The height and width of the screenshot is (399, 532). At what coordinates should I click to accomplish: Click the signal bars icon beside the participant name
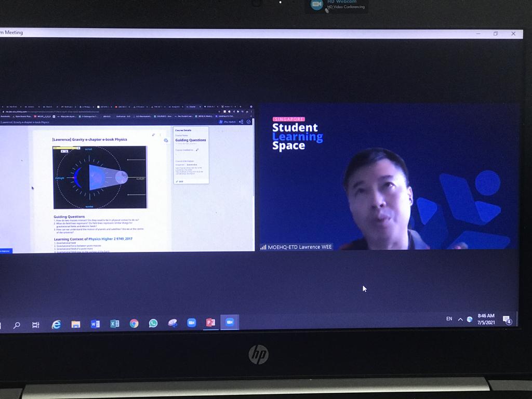point(263,247)
